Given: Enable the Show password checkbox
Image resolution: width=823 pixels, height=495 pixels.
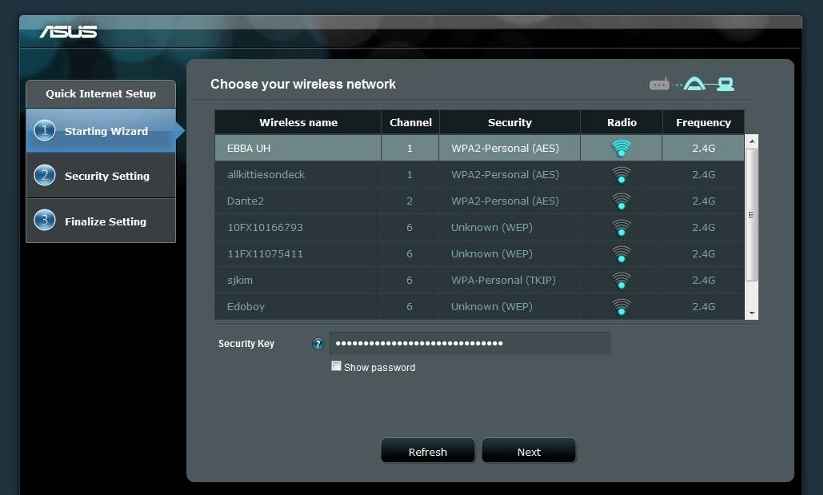Looking at the screenshot, I should [x=336, y=366].
